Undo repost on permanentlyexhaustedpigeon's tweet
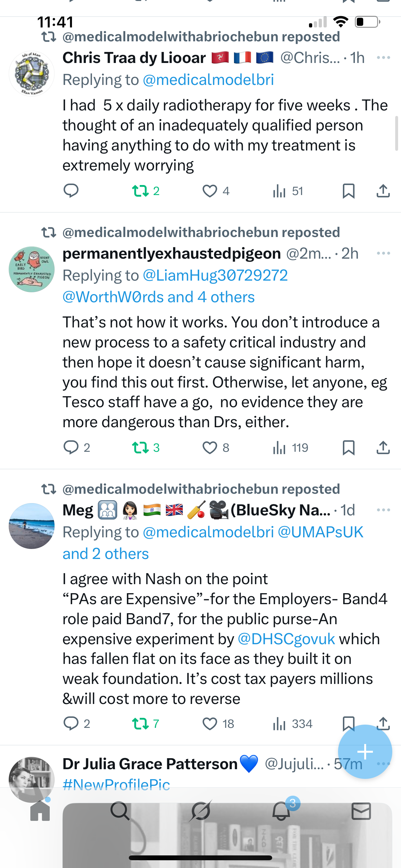The image size is (401, 868). click(x=140, y=448)
